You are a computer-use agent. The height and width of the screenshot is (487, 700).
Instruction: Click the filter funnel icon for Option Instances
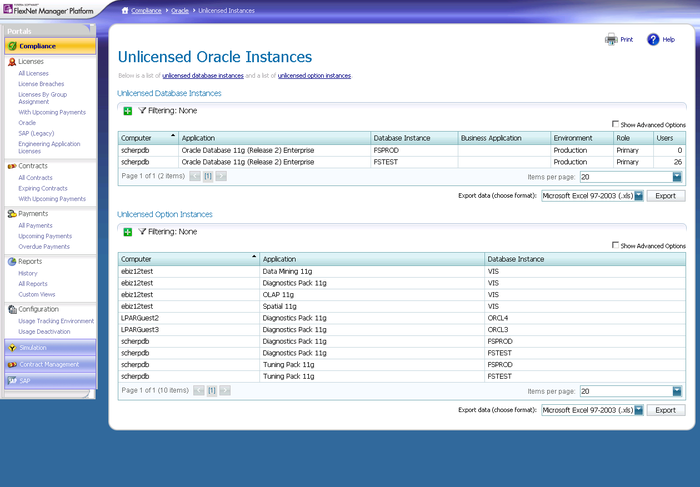[x=142, y=232]
